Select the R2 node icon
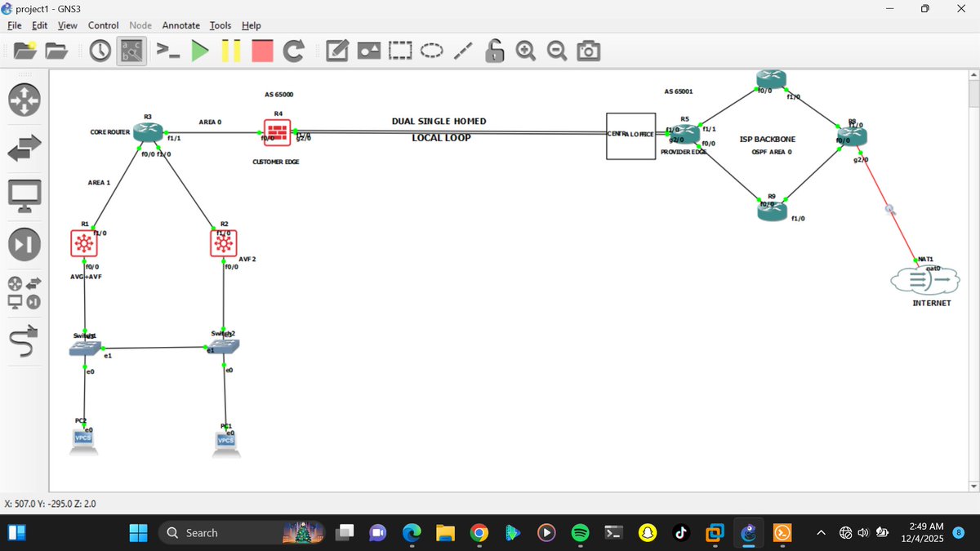 click(x=224, y=243)
